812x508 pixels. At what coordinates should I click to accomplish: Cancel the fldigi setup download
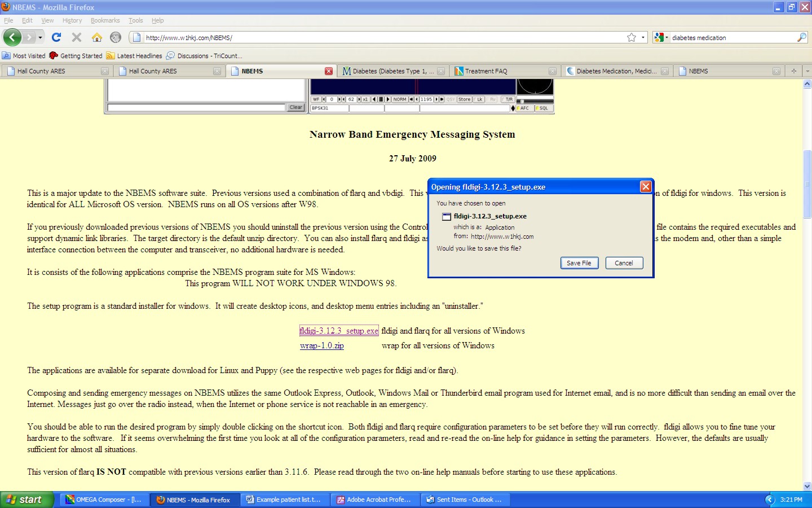(624, 263)
